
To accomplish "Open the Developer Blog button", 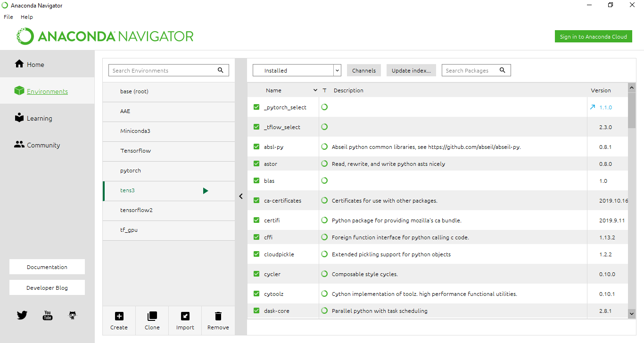I will tap(47, 287).
